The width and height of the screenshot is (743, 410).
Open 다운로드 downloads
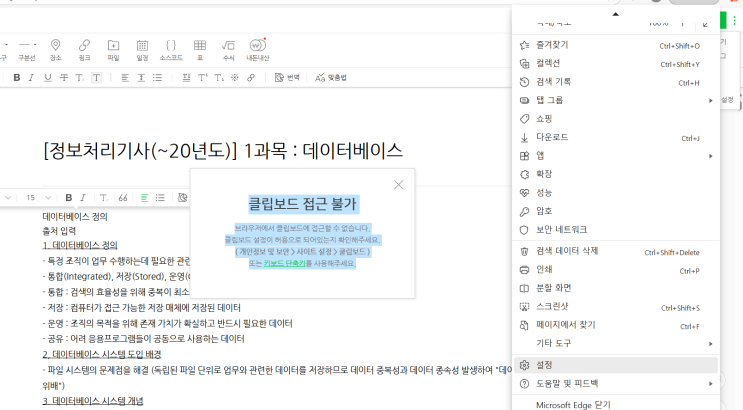tap(616, 137)
